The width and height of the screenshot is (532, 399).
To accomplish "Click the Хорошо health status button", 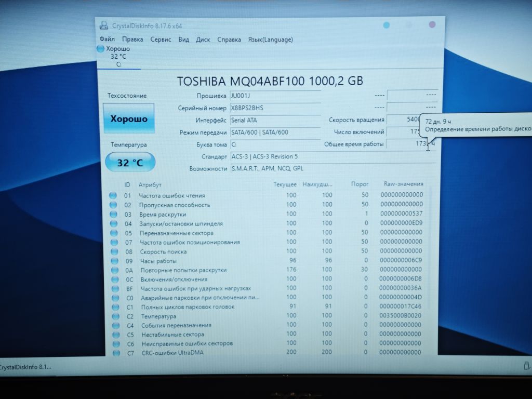I will tap(129, 118).
